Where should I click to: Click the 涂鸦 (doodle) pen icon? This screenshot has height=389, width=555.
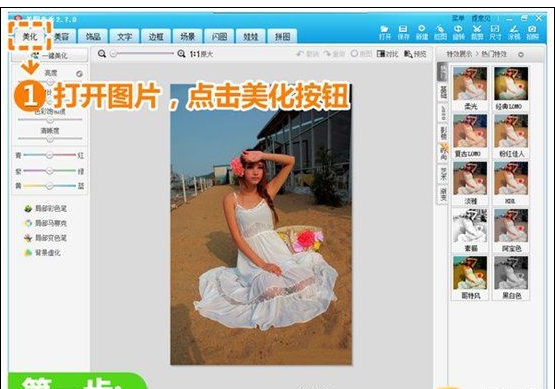pyautogui.click(x=514, y=32)
